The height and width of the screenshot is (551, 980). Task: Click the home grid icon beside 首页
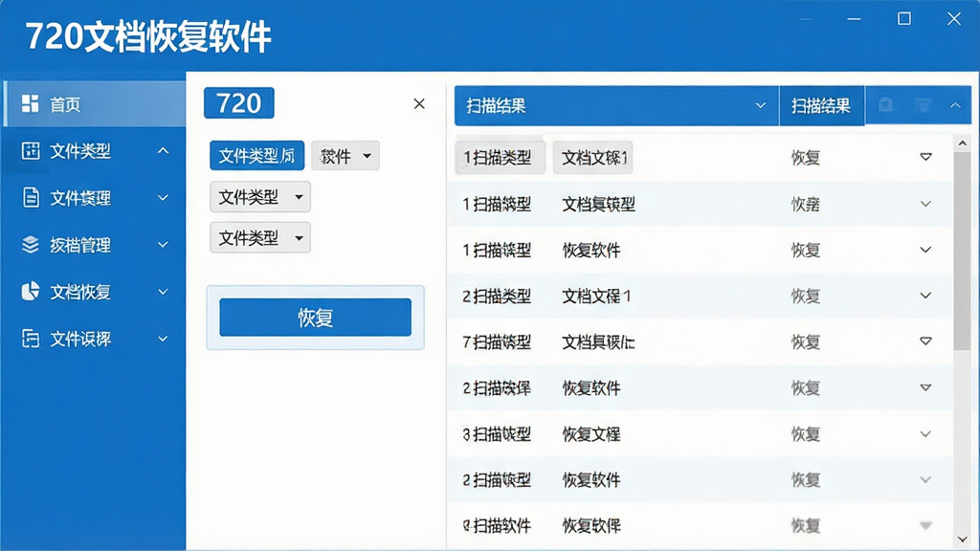30,103
